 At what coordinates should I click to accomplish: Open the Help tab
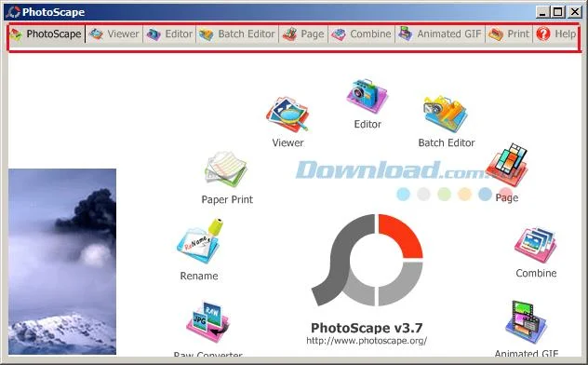coord(556,34)
